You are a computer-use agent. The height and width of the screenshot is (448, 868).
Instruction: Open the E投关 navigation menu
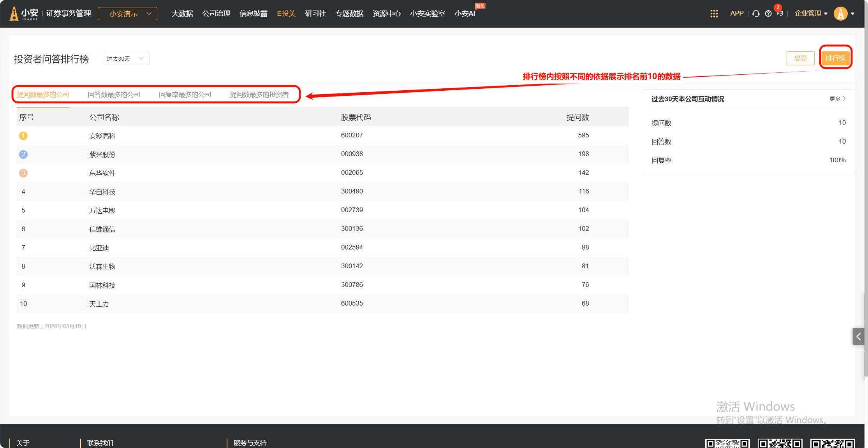(286, 14)
